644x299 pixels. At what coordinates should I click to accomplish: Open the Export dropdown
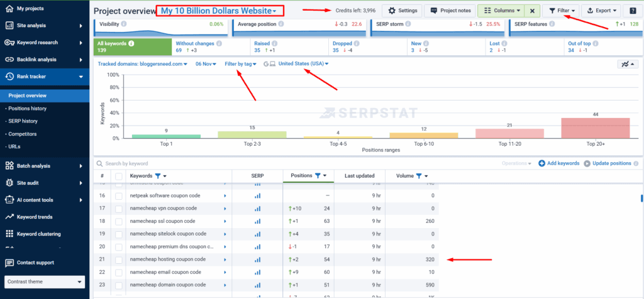(x=601, y=11)
